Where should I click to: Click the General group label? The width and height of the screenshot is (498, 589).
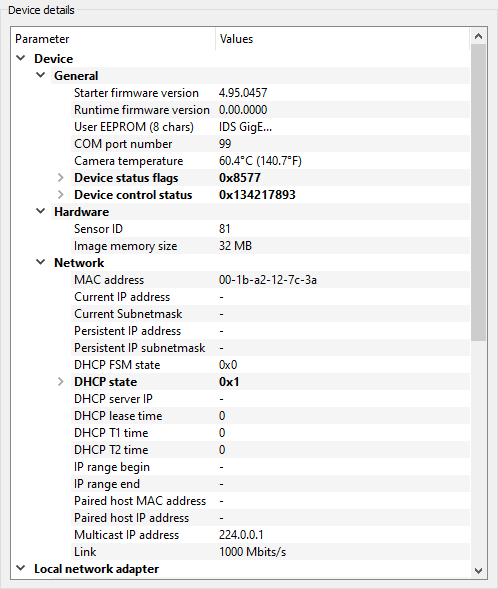[76, 76]
